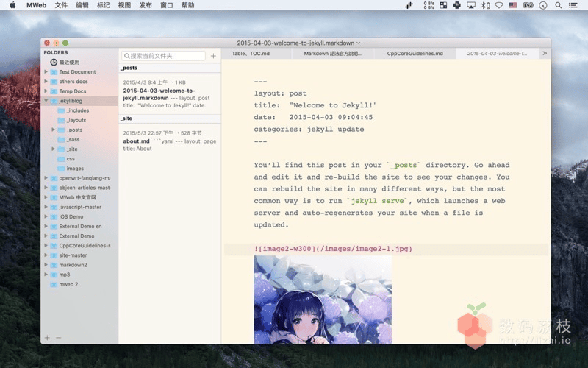Click the US flag input source icon
The width and height of the screenshot is (588, 368).
tap(513, 5)
